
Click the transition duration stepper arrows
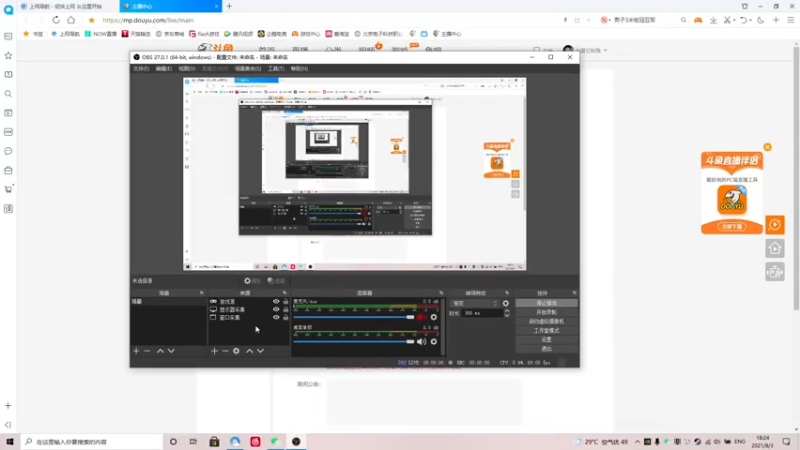tap(507, 313)
